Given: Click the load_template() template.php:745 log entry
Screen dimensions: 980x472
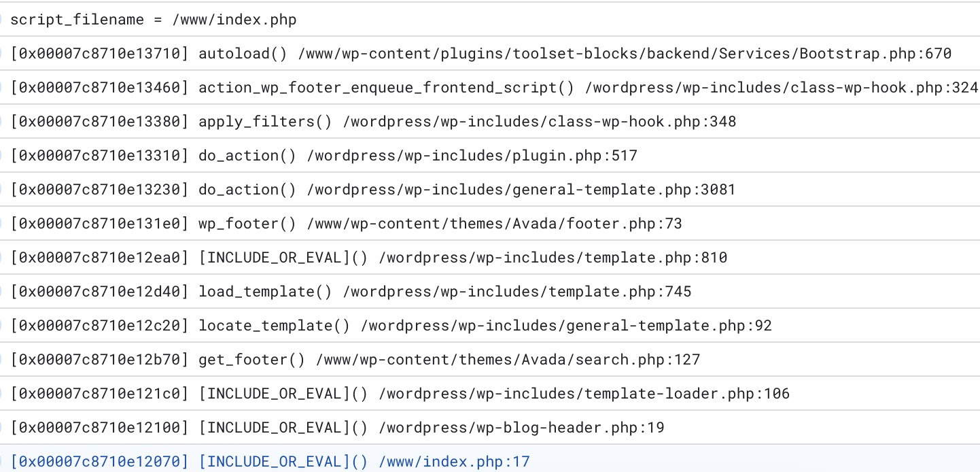Looking at the screenshot, I should [x=490, y=292].
